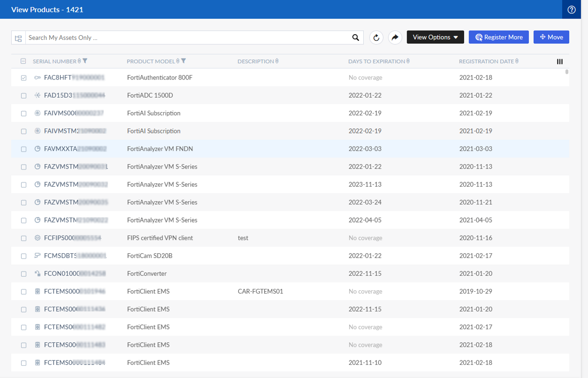Screen dimensions: 588x378
Task: Click the '2019-10-29' registration date
Action: 475,292
